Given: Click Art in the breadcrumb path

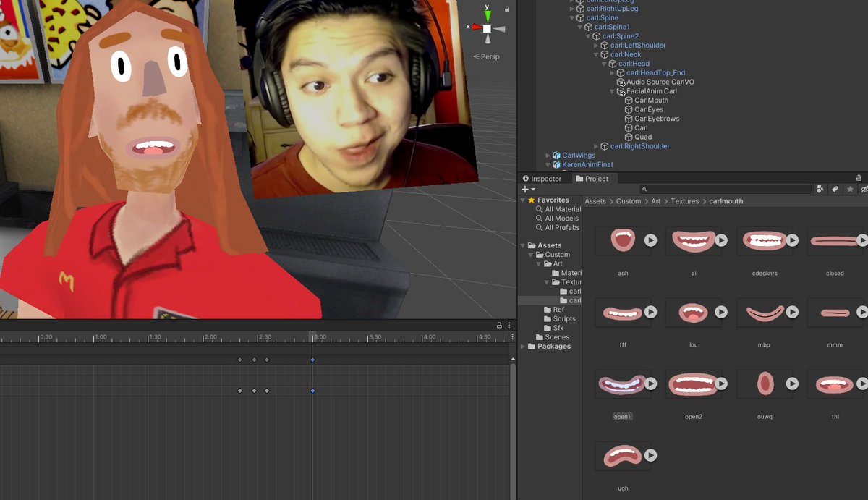Looking at the screenshot, I should tap(656, 201).
